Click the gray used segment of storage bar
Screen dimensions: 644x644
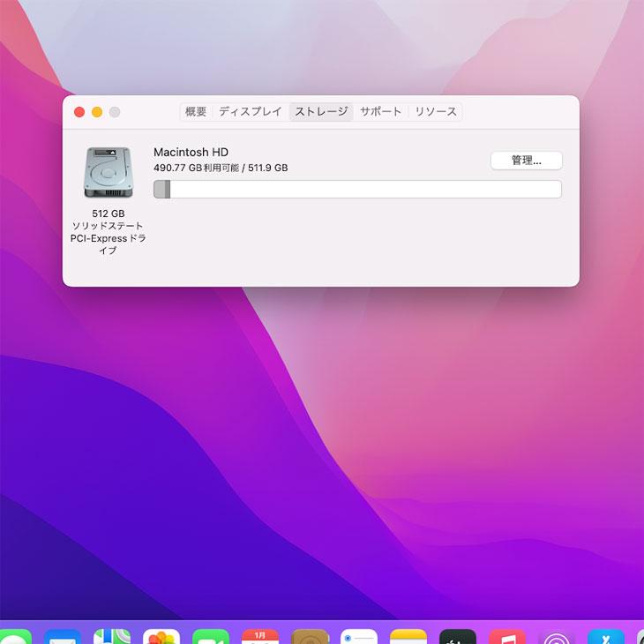point(161,190)
